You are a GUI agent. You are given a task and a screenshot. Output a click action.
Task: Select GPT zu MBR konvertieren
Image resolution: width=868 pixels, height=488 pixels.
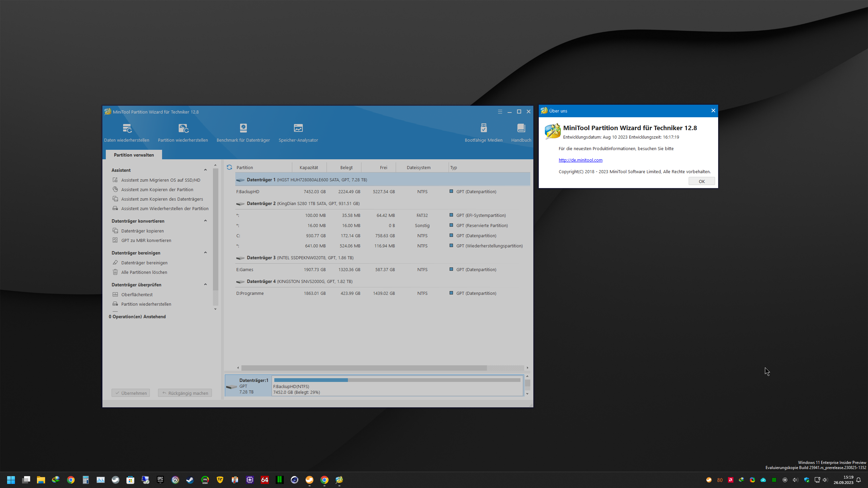click(x=146, y=240)
